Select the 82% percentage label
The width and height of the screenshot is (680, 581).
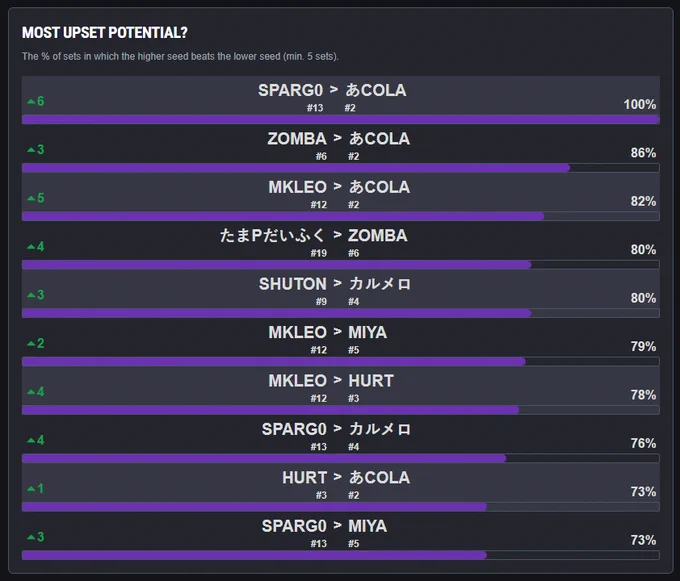643,201
